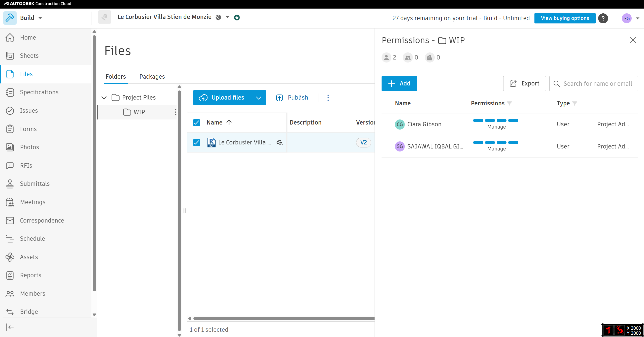Click Add to add permissions

point(399,83)
